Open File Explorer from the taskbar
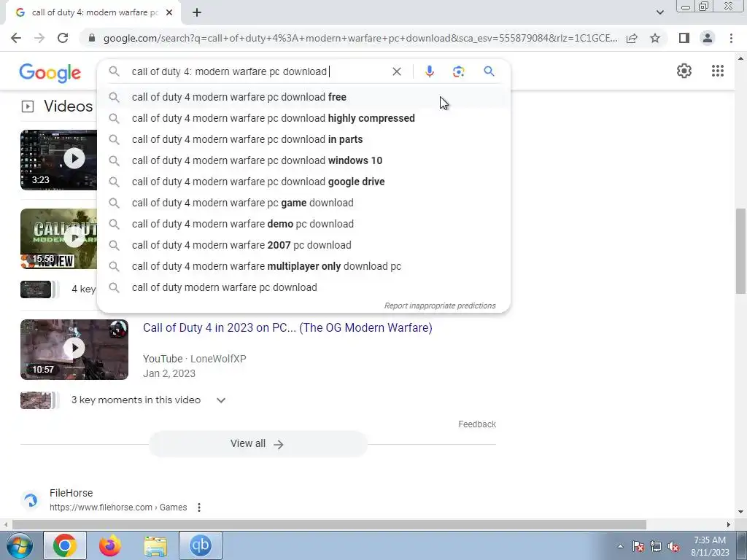This screenshot has height=560, width=747. 155,545
